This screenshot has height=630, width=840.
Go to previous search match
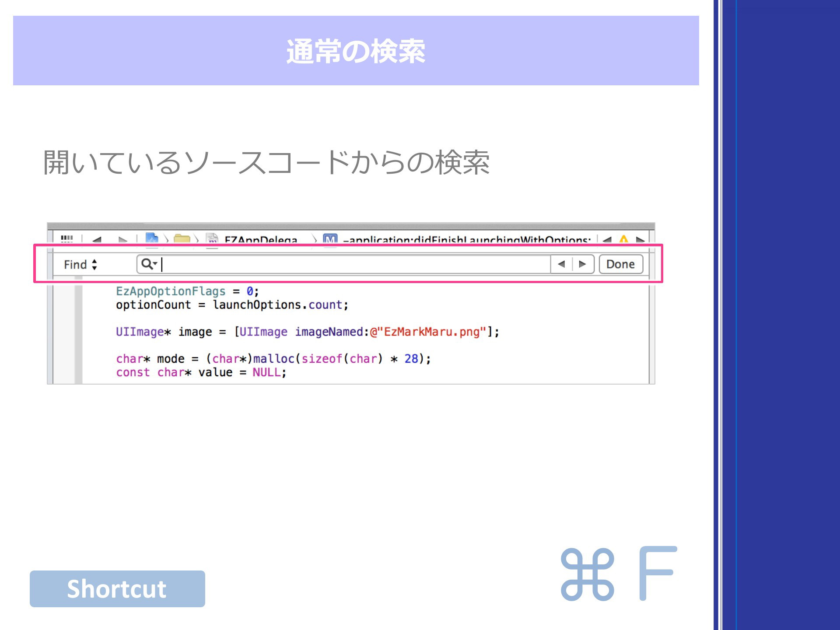[x=561, y=264]
